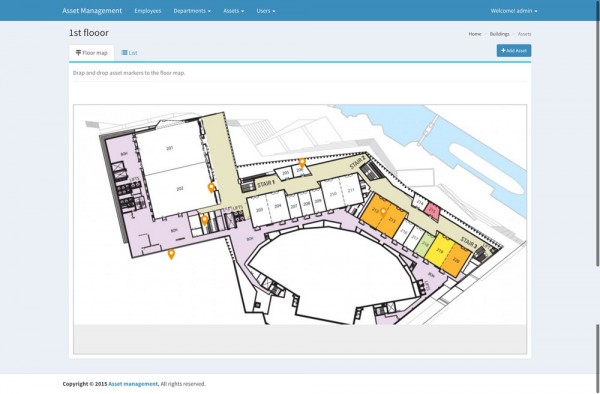
Task: Click the Asset Management brand link
Action: pyautogui.click(x=92, y=11)
